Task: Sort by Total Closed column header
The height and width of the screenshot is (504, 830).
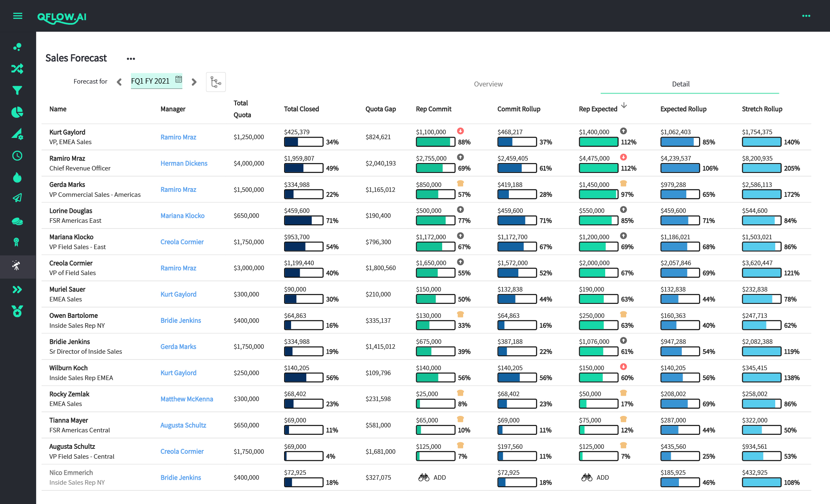Action: click(x=301, y=109)
